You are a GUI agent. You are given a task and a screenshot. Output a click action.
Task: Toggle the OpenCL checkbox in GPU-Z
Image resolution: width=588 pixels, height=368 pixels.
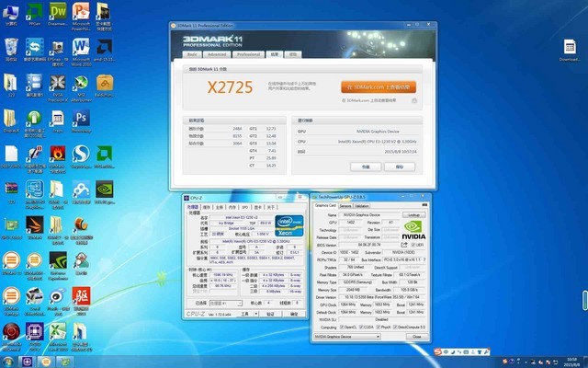coord(342,328)
